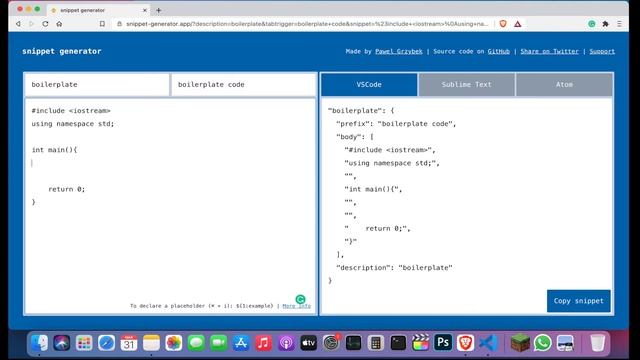Bookmark this page with the bookmark icon

pyautogui.click(x=102, y=24)
